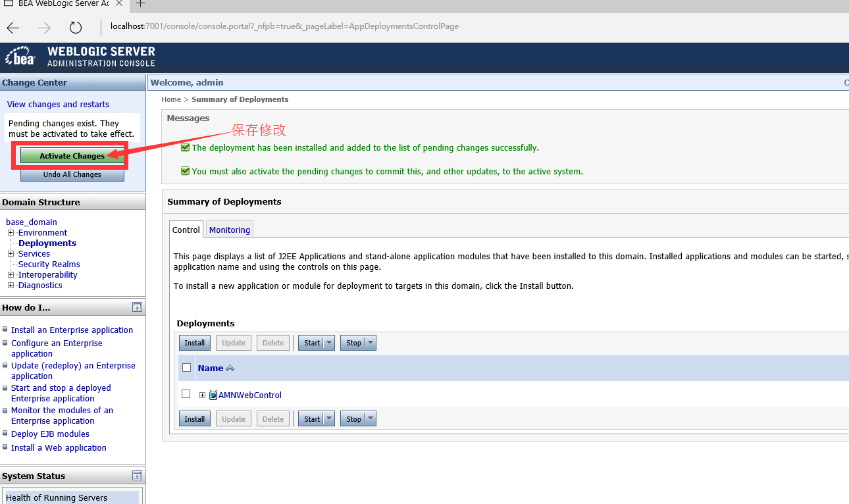Click the green check icon beside the first message

click(185, 147)
